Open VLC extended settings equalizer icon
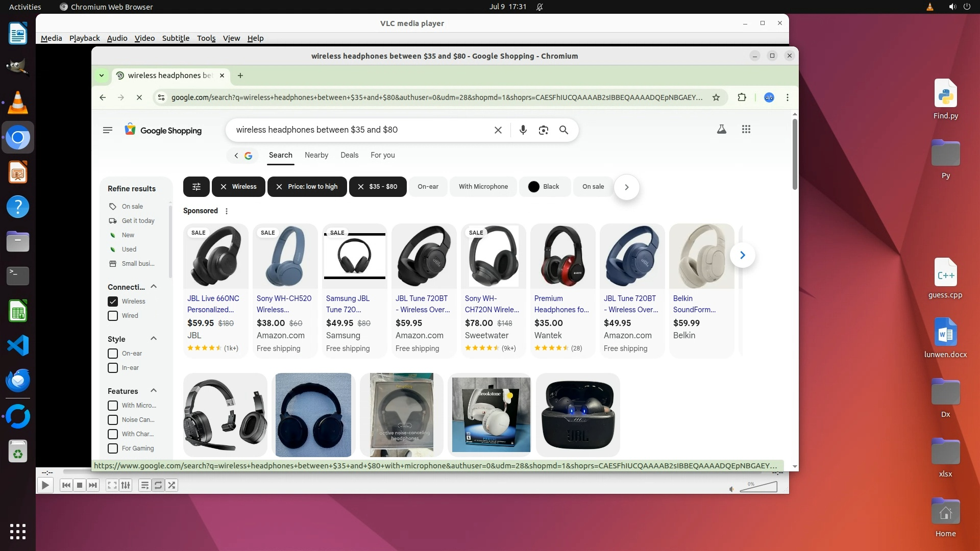The image size is (980, 551). [x=126, y=485]
